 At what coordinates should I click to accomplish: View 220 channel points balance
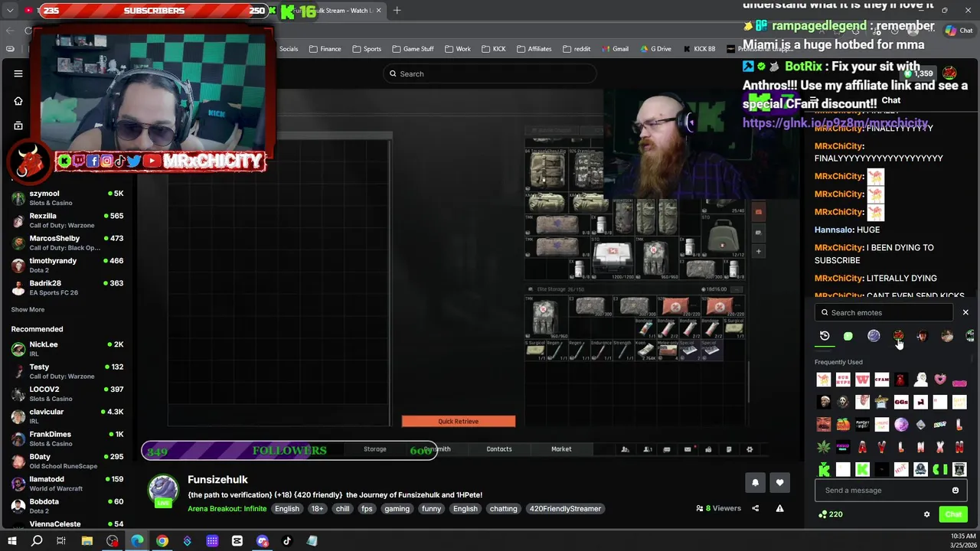pos(831,514)
